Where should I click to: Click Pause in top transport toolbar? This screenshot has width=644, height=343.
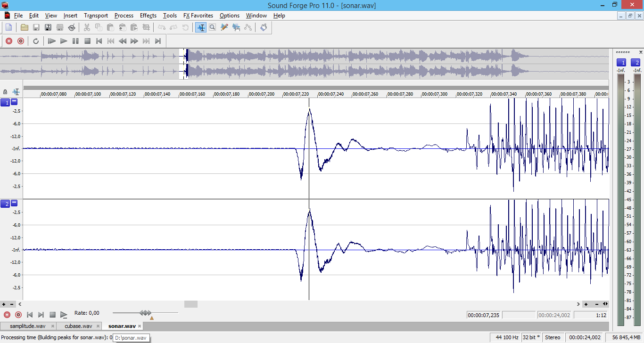(75, 41)
